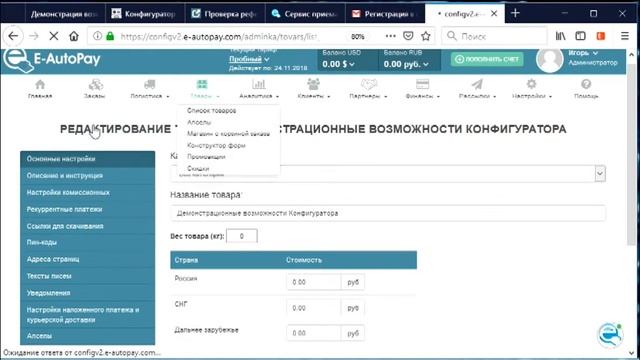Click the Пополнить счет button
This screenshot has width=640, height=360.
487,59
